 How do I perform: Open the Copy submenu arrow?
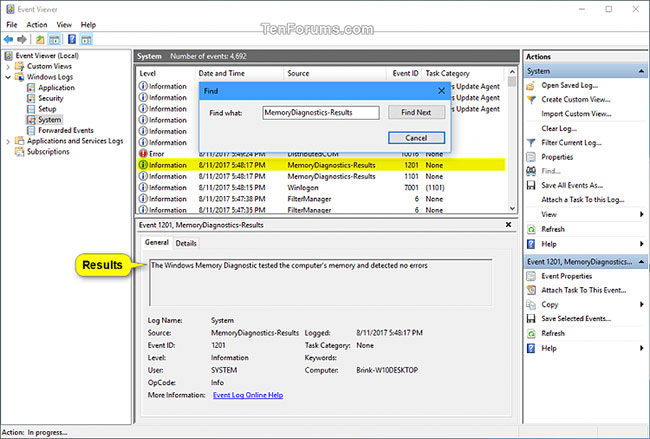641,304
